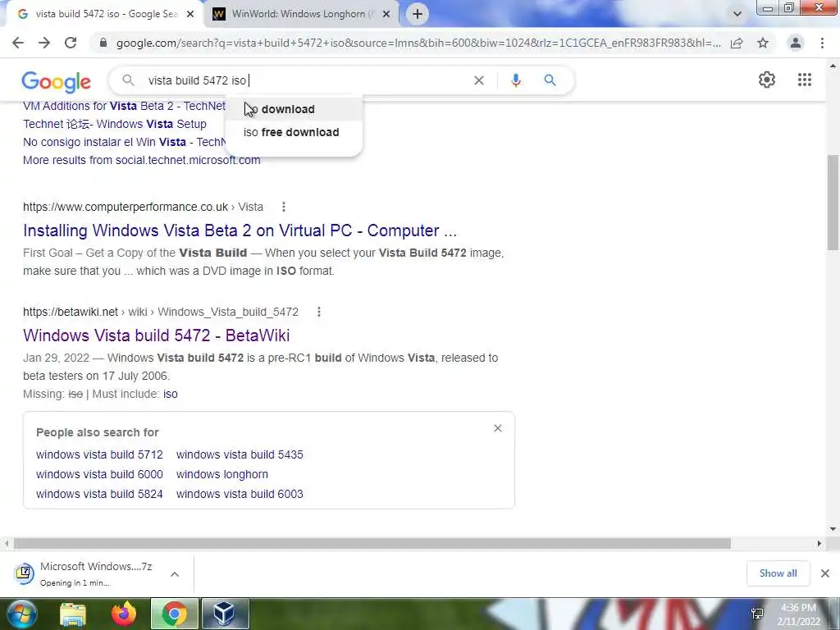This screenshot has width=840, height=630.
Task: Share this page from the address bar
Action: [x=737, y=43]
